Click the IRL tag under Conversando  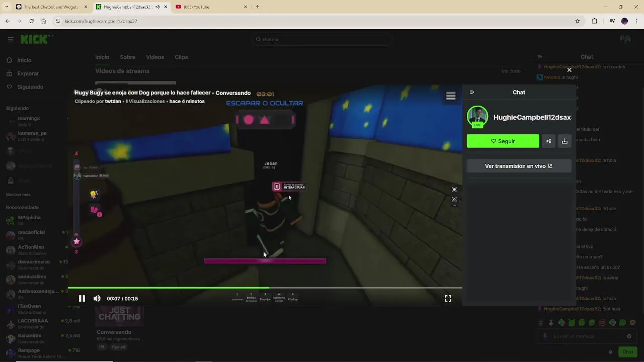(x=102, y=347)
